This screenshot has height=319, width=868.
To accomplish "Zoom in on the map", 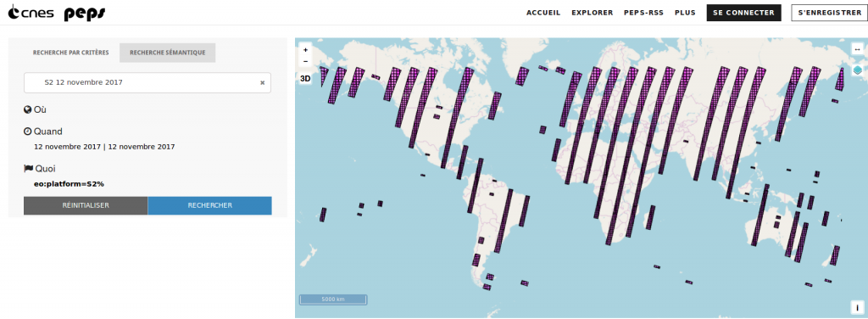I will click(x=305, y=49).
